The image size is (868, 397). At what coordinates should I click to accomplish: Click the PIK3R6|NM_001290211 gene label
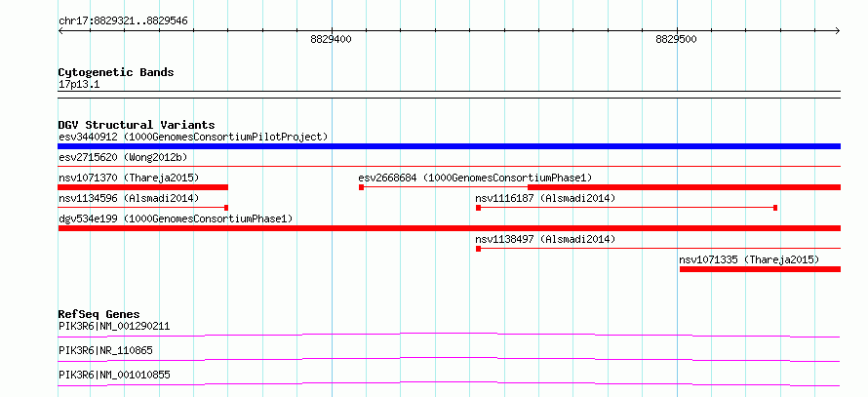point(114,326)
